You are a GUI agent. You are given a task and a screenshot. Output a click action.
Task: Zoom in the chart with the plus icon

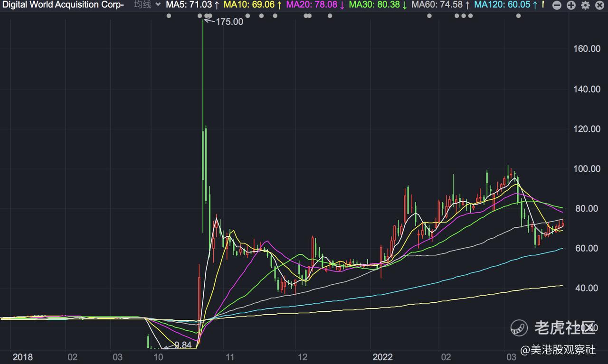[571, 5]
